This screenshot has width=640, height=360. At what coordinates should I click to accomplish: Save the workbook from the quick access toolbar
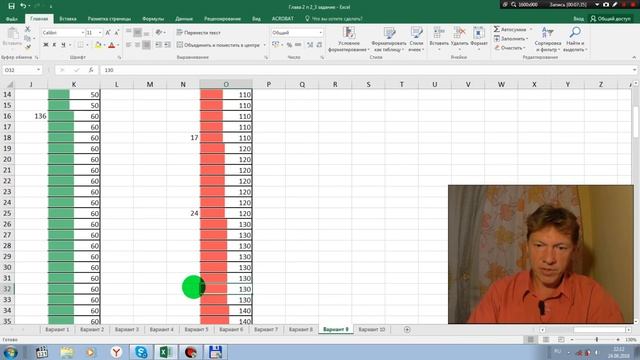pos(11,6)
